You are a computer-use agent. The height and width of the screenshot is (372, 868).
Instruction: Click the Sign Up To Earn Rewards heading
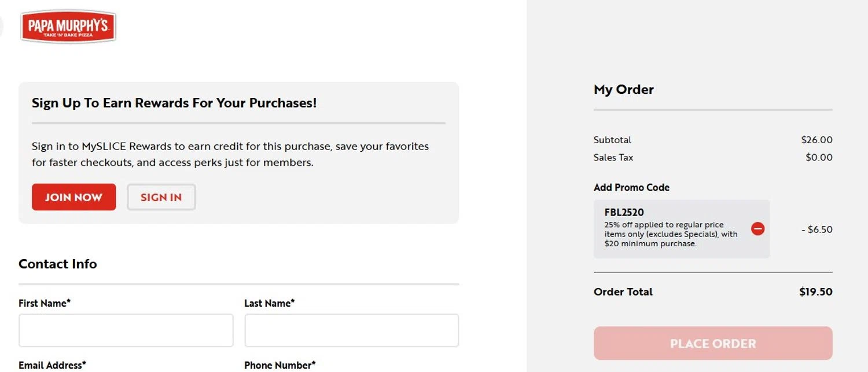point(174,103)
